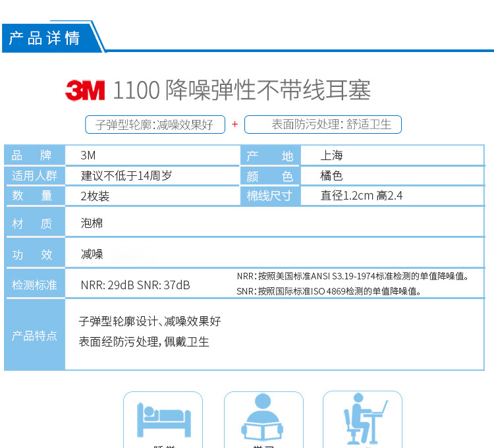
Task: Click the NRR: 29dB SNR: 37dB value
Action: 136,285
